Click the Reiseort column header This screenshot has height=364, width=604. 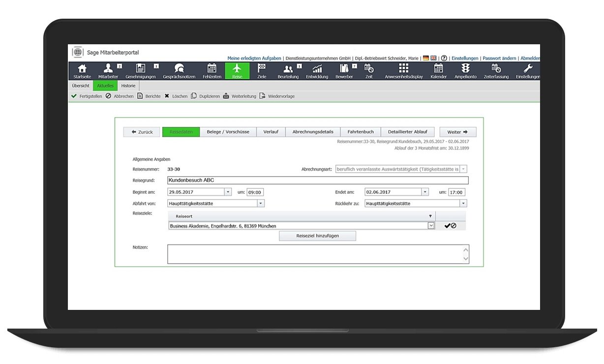[302, 216]
